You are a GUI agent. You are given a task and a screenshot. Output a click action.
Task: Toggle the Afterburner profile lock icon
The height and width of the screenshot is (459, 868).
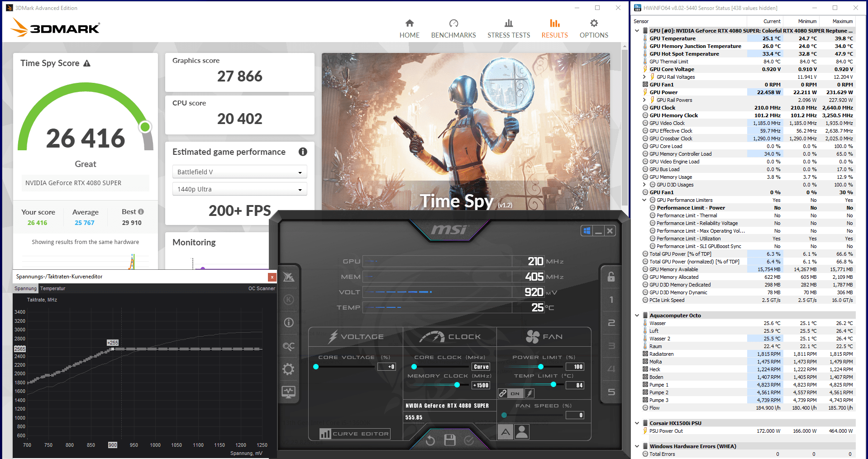coord(611,277)
